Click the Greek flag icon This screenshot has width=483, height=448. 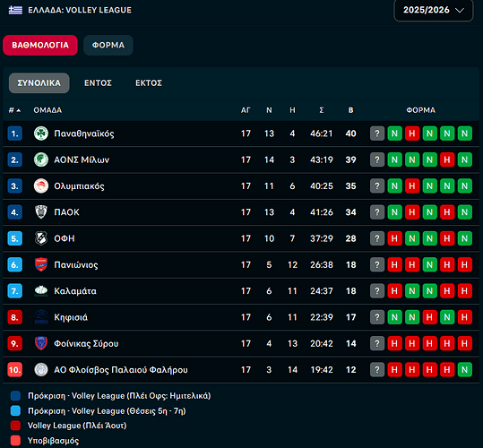pyautogui.click(x=15, y=10)
